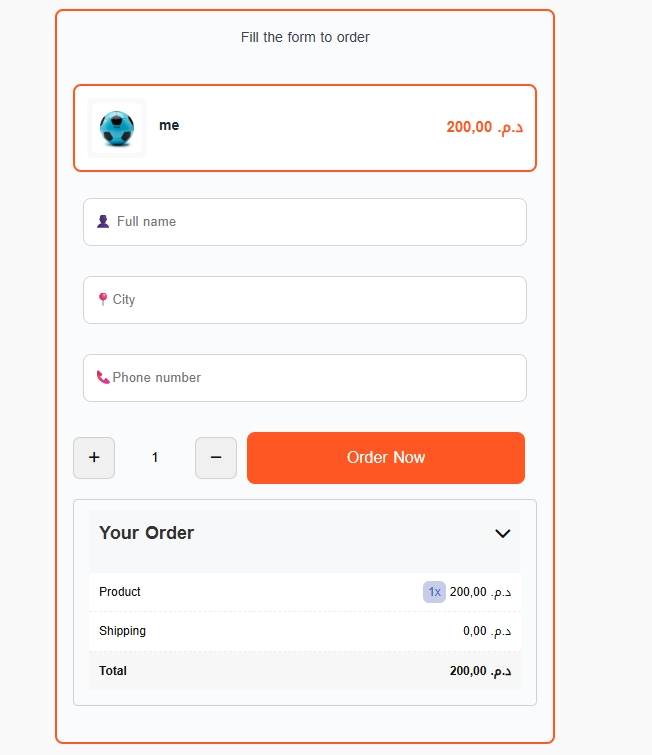Click the soccer ball product thumbnail

(x=117, y=128)
